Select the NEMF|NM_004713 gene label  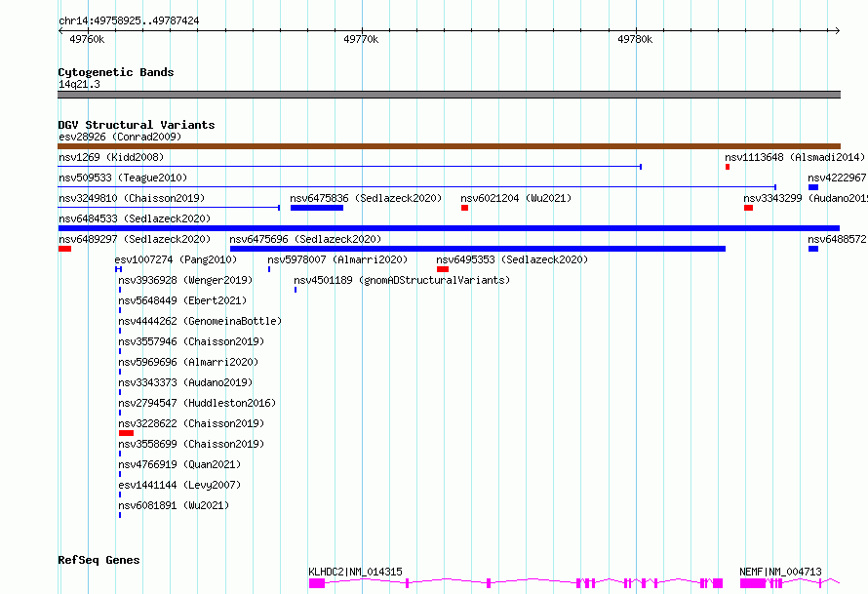pos(780,572)
